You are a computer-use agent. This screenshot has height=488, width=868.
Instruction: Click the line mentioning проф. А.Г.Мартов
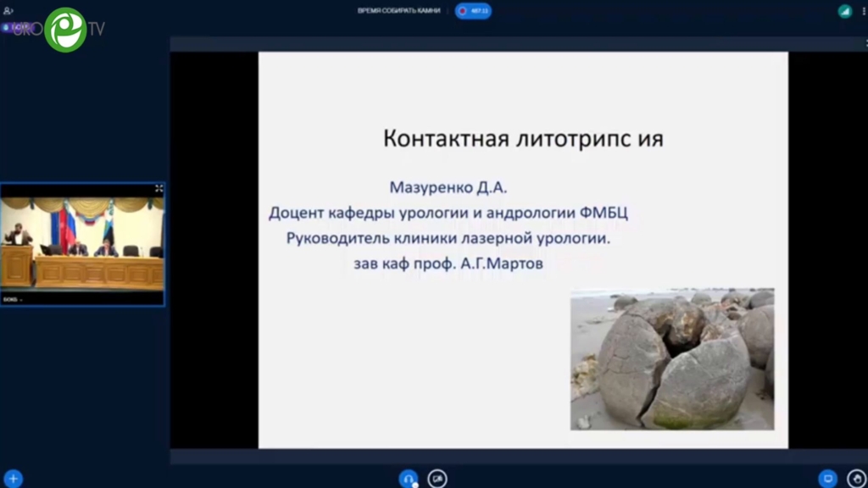click(x=448, y=263)
